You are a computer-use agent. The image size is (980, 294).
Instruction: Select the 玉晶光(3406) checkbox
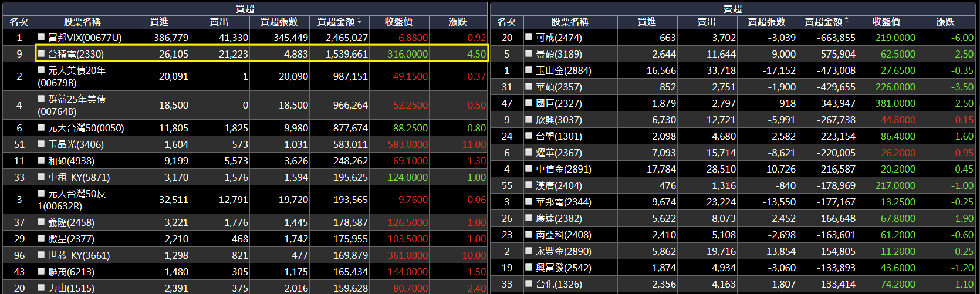tap(41, 144)
